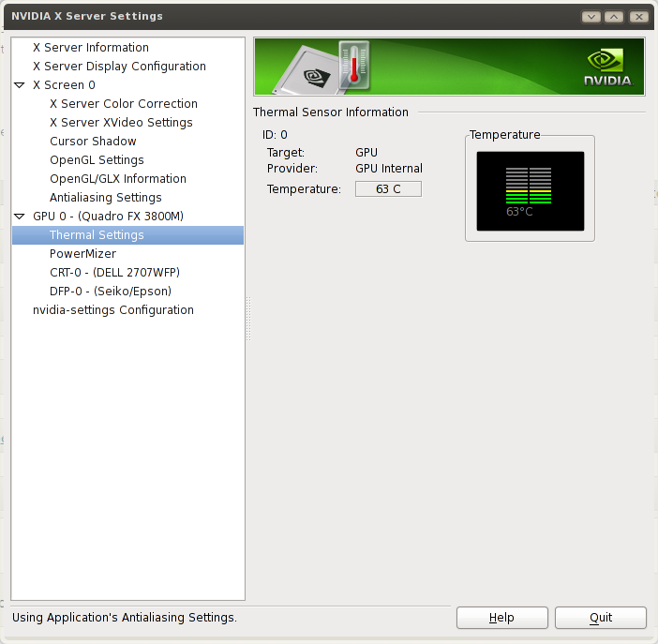Screen dimensions: 658x644
Task: Click the 'GPU Internal' provider value
Action: (389, 169)
